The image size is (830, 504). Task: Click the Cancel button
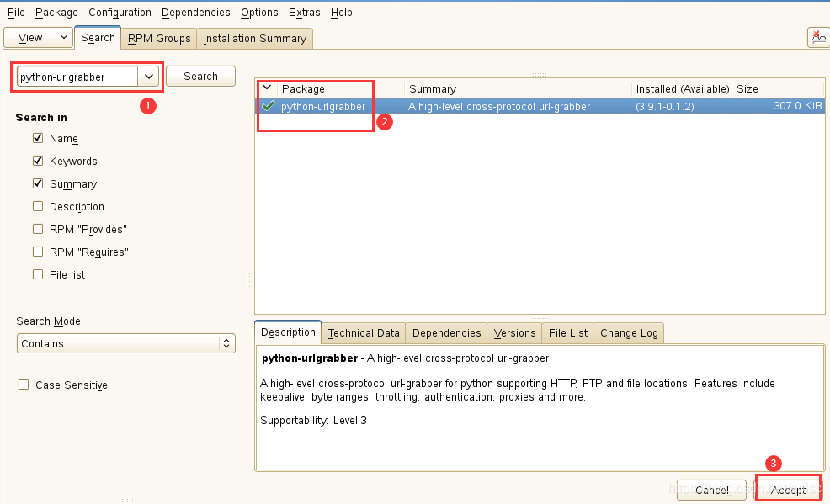711,490
